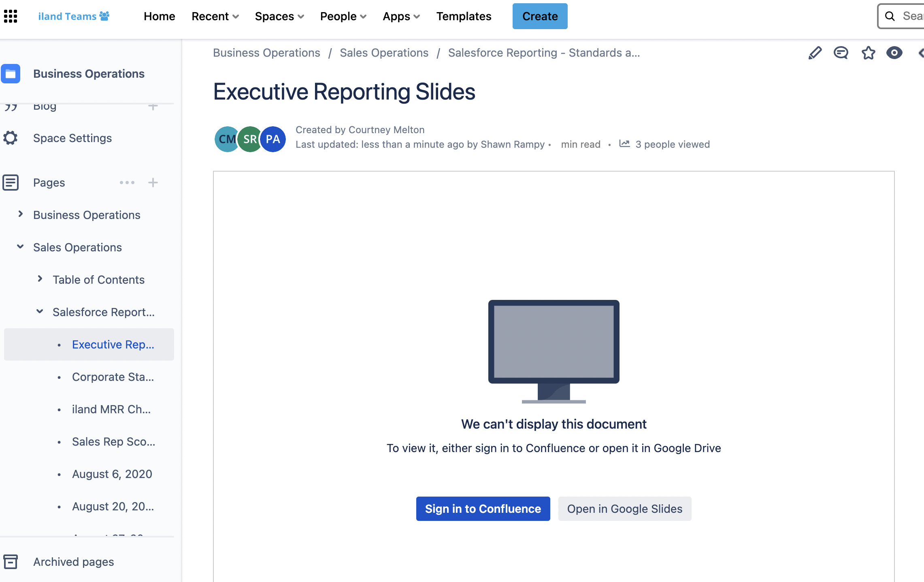This screenshot has width=924, height=582.
Task: Collapse the Salesforce Report... tree item
Action: pos(40,311)
